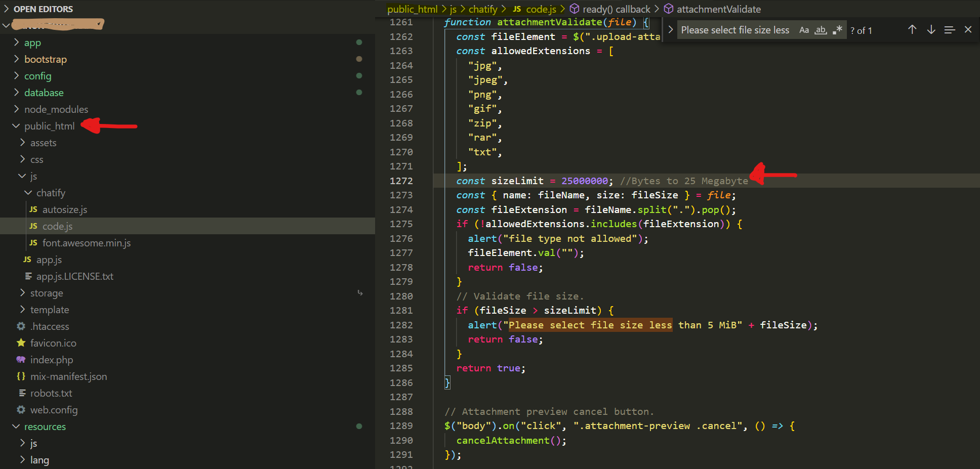Click the next match down arrow
980x469 pixels.
tap(931, 29)
